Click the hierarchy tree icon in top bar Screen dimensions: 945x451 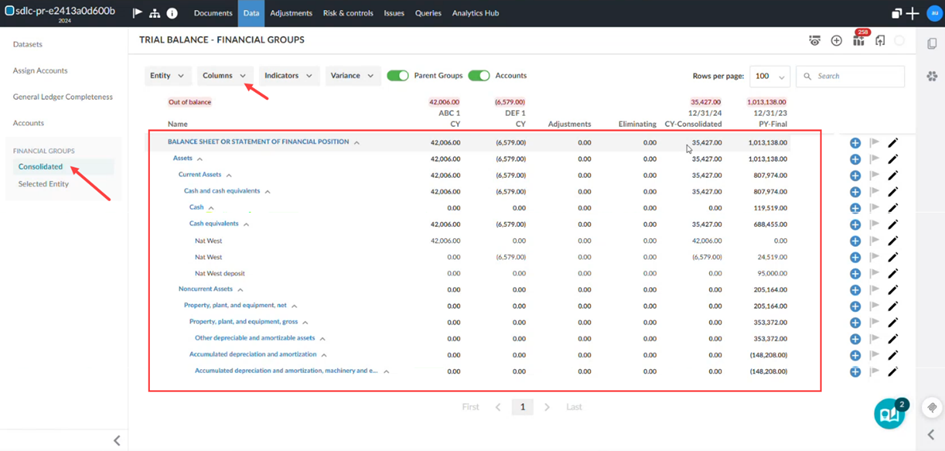(x=154, y=13)
